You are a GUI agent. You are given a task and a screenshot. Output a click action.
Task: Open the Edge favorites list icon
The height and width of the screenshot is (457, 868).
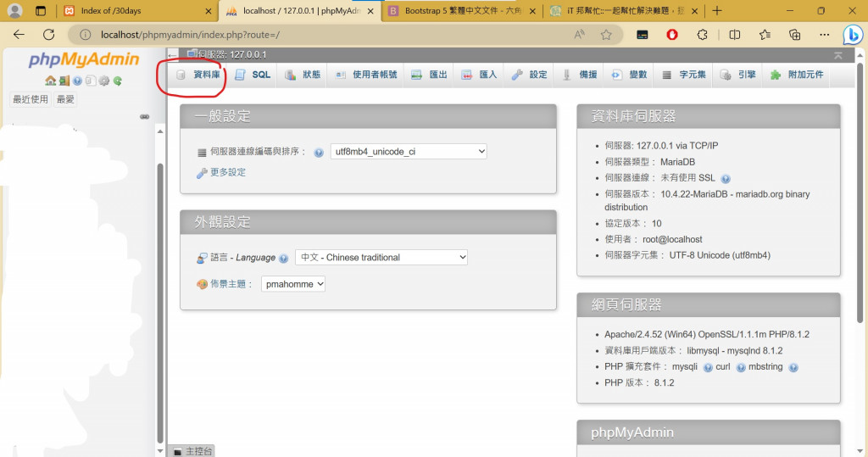[x=765, y=35]
